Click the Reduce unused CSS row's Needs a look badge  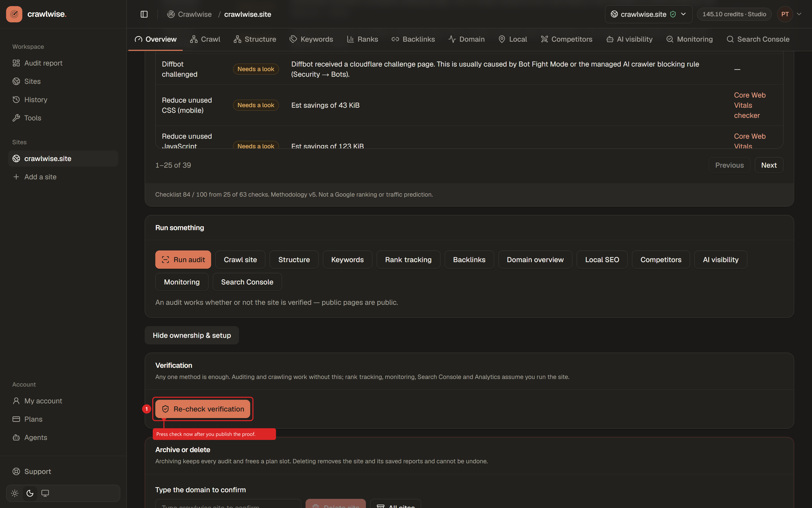(256, 105)
